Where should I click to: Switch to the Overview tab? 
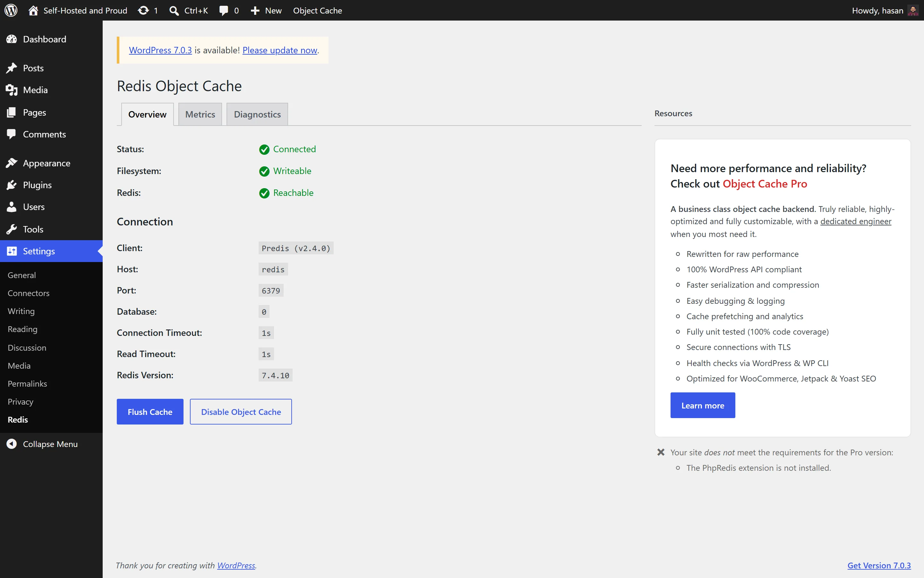pos(147,114)
